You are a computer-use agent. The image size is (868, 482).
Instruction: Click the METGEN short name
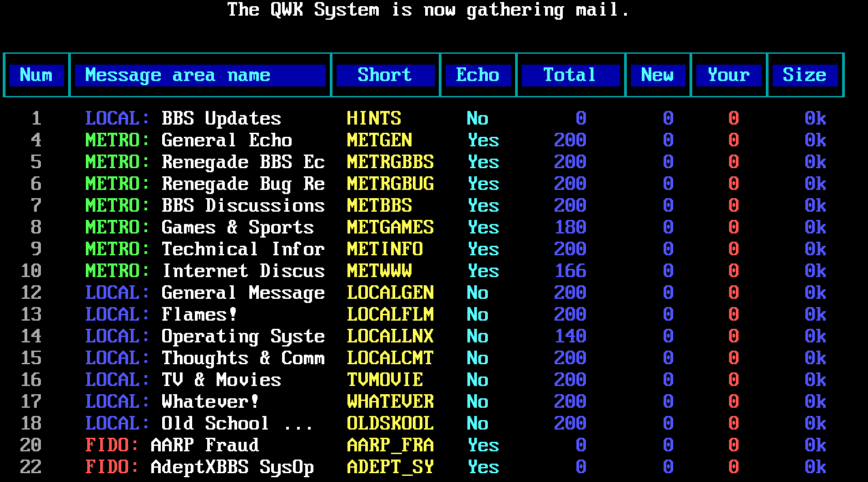coord(379,140)
